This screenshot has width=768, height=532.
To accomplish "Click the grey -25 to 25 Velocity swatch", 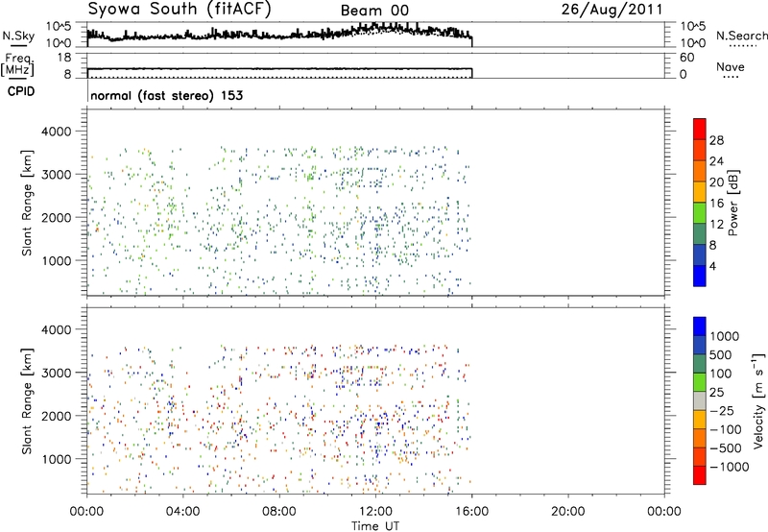I will click(x=700, y=401).
